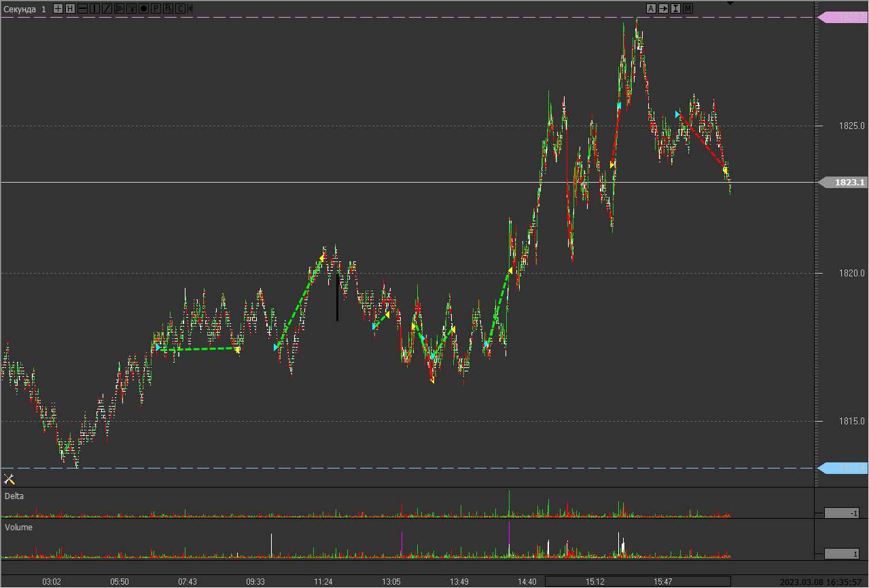Toggle the crosshair plus tool
The height and width of the screenshot is (588, 869).
(58, 8)
